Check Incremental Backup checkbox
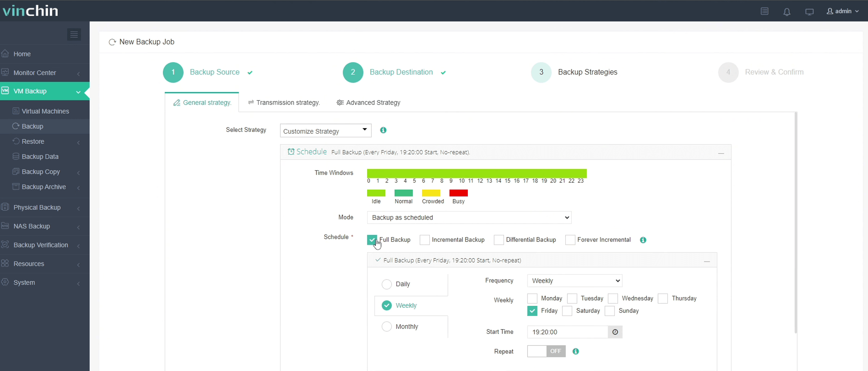The image size is (868, 371). pyautogui.click(x=424, y=240)
